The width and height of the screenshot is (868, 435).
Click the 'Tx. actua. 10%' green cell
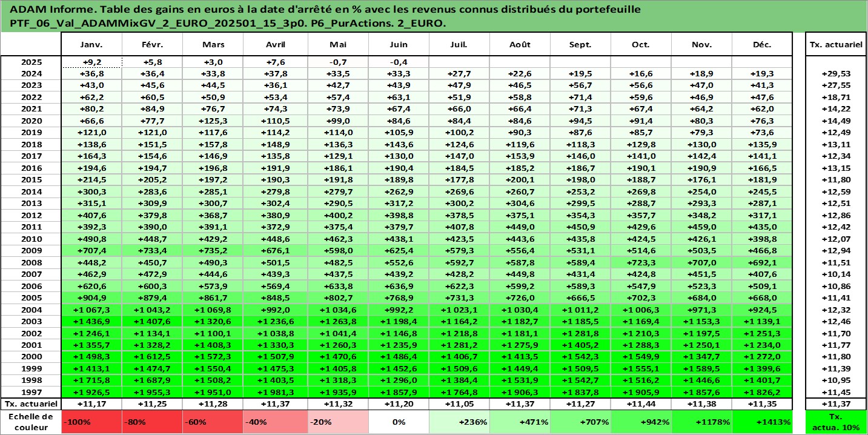coord(836,422)
